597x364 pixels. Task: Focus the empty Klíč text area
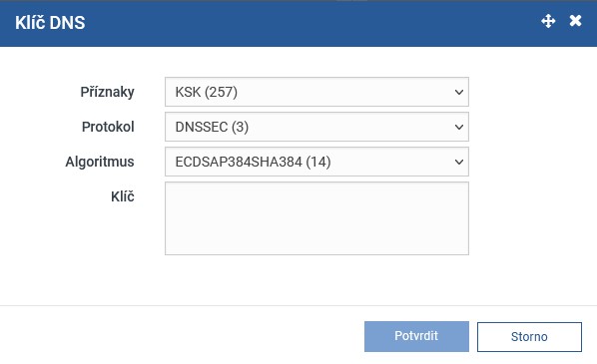point(316,218)
